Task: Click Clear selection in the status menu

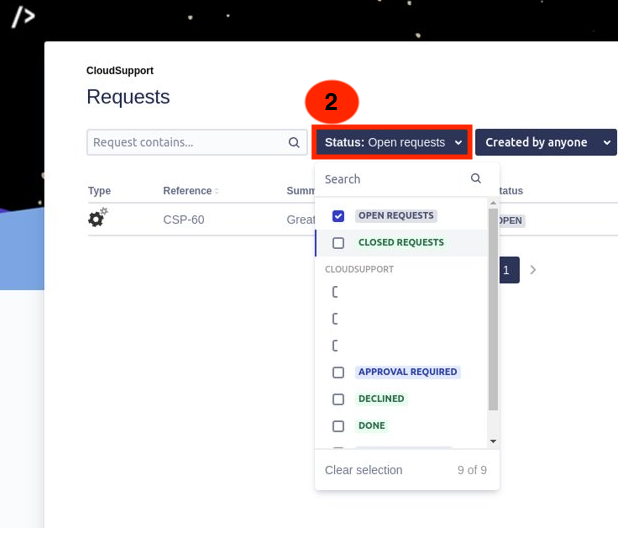Action: point(363,470)
